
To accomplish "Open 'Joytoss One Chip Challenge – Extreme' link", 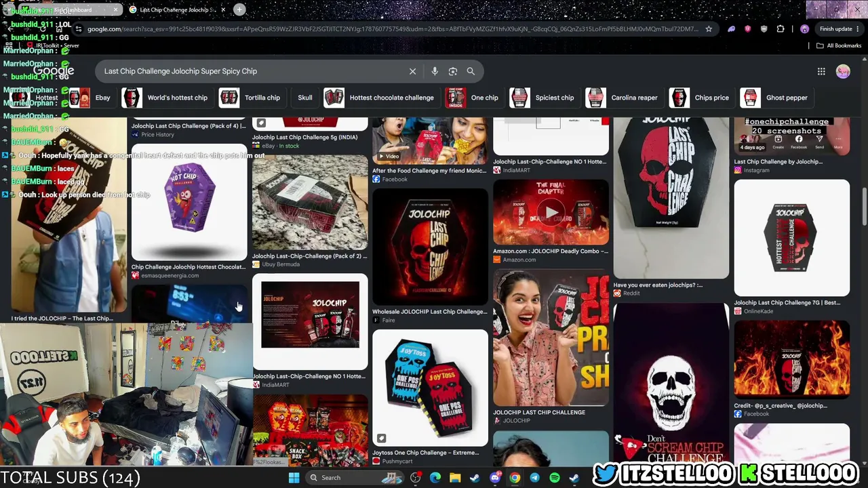I will pos(426,453).
